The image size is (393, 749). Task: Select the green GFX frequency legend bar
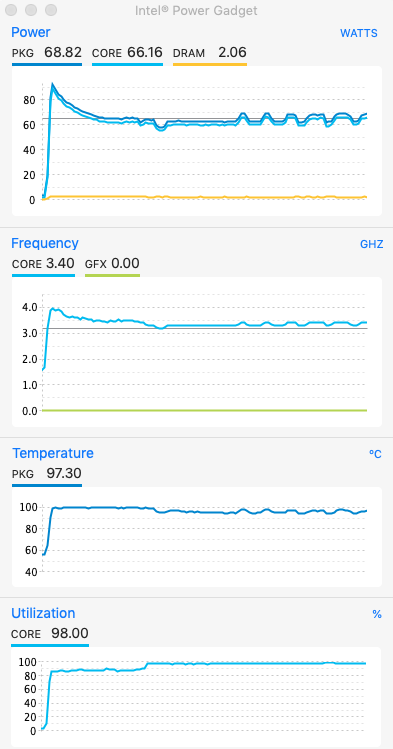pyautogui.click(x=112, y=275)
